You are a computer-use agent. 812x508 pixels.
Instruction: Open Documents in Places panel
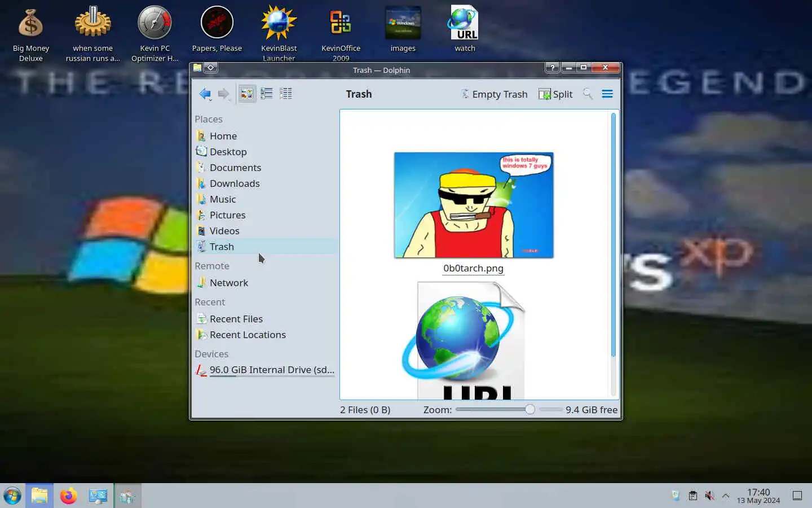coord(265,168)
